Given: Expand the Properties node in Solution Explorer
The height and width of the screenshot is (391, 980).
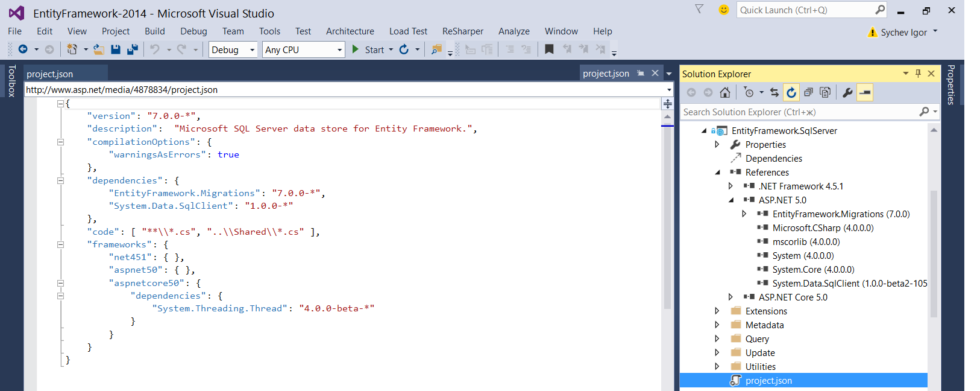Looking at the screenshot, I should coord(717,144).
